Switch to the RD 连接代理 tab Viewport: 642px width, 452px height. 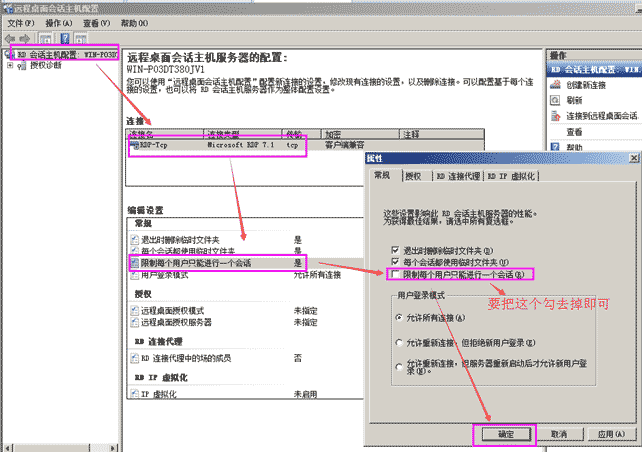pos(456,176)
